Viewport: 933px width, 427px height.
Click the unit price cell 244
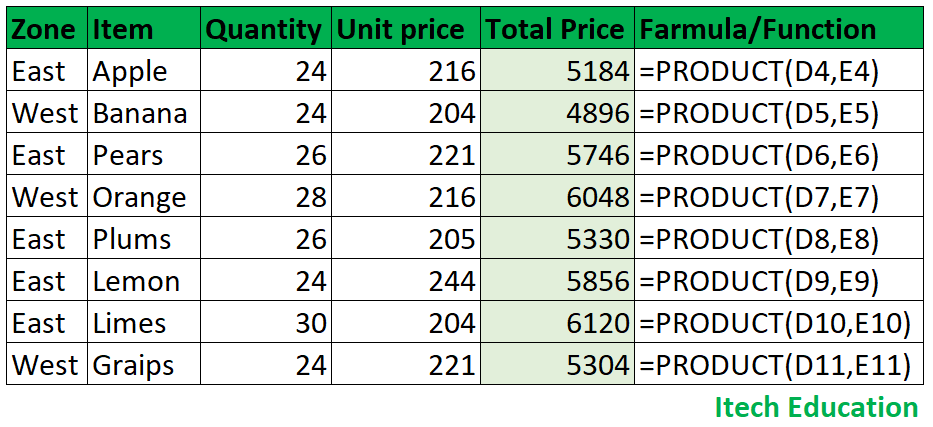(406, 280)
